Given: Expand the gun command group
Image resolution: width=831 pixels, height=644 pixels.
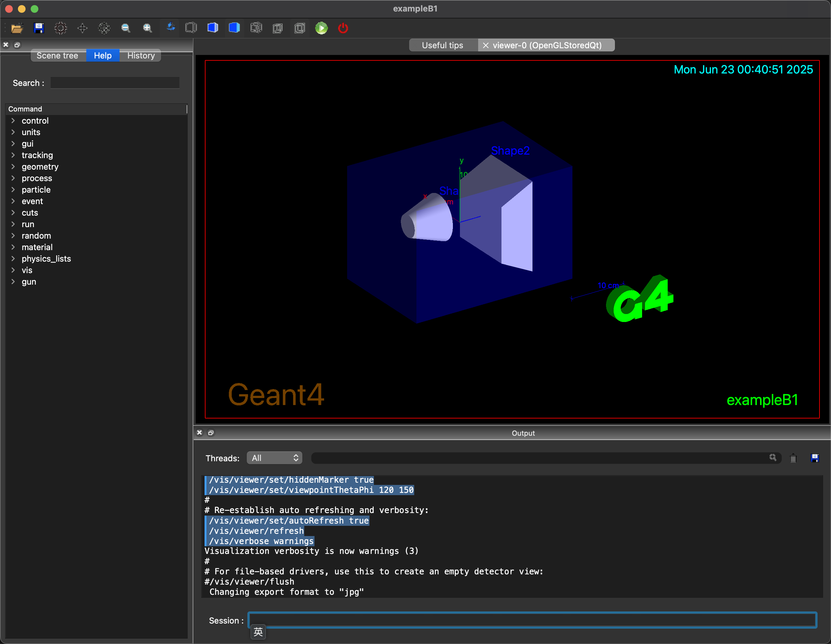Looking at the screenshot, I should (13, 281).
